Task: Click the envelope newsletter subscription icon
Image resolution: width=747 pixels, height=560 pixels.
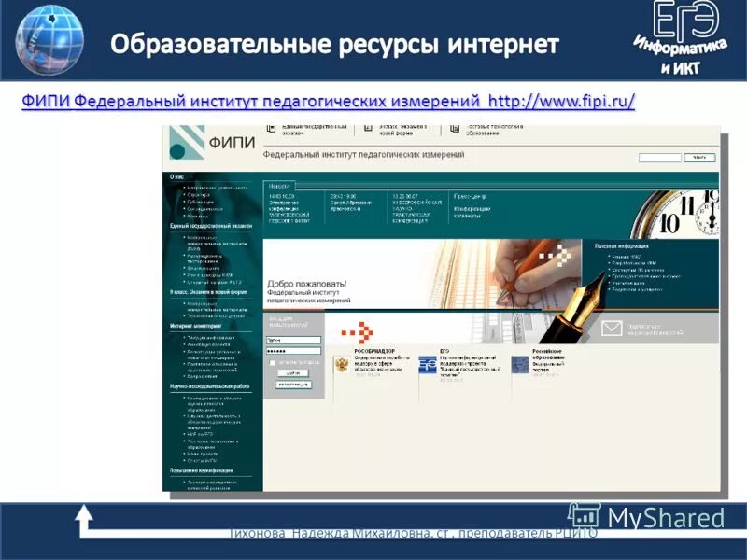Action: (x=612, y=329)
